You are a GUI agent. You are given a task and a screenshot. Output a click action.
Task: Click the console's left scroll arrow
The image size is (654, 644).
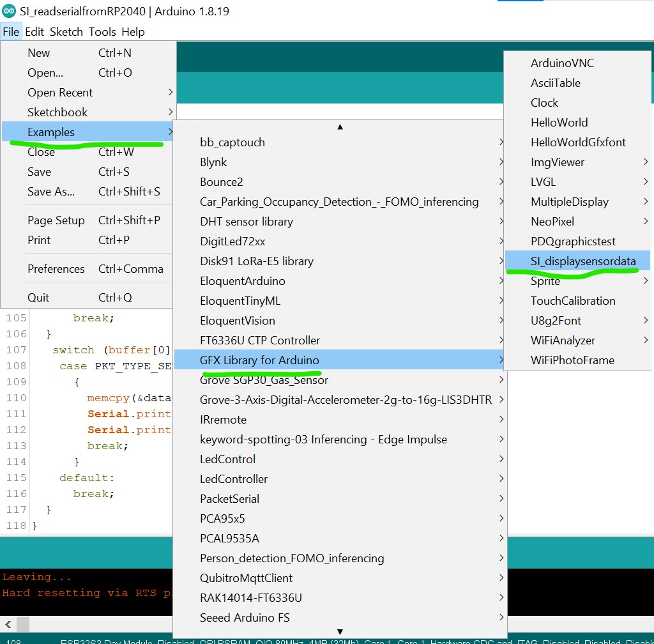pos(8,624)
